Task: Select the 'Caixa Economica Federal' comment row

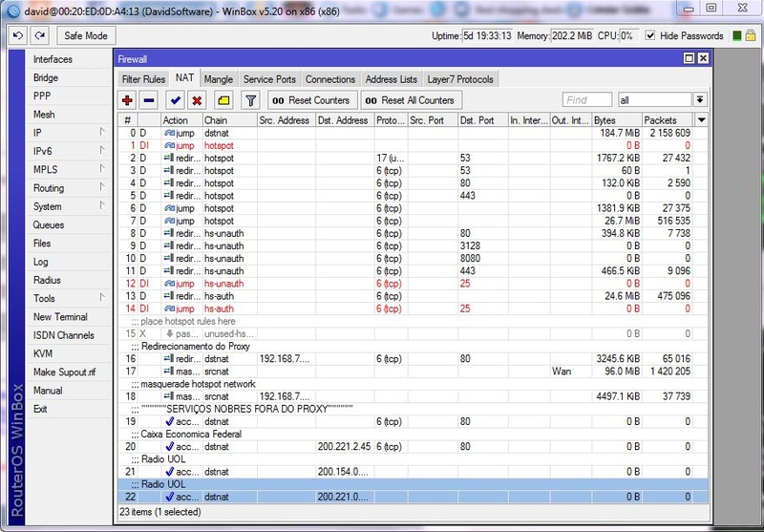Action: (x=413, y=434)
